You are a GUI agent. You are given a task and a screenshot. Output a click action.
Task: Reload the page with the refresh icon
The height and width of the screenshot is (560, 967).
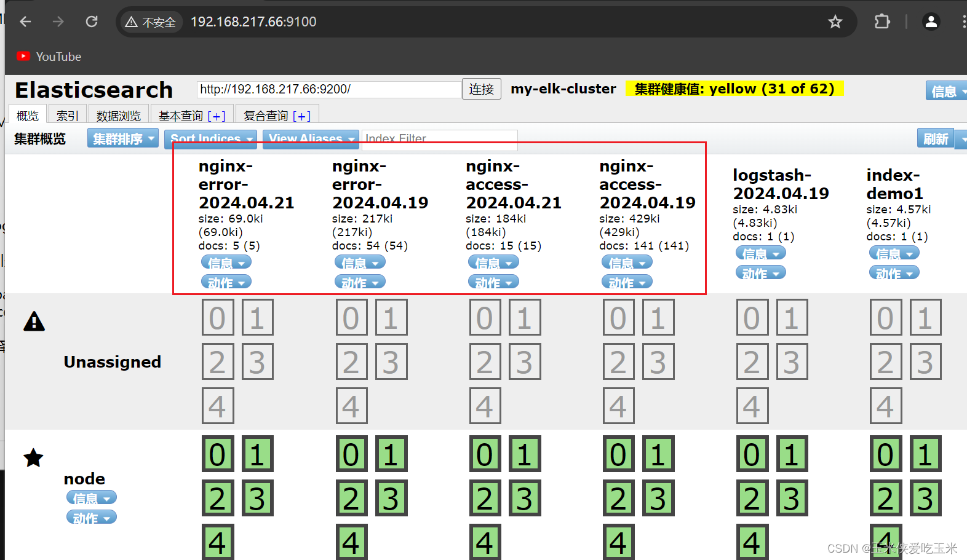[x=92, y=22]
